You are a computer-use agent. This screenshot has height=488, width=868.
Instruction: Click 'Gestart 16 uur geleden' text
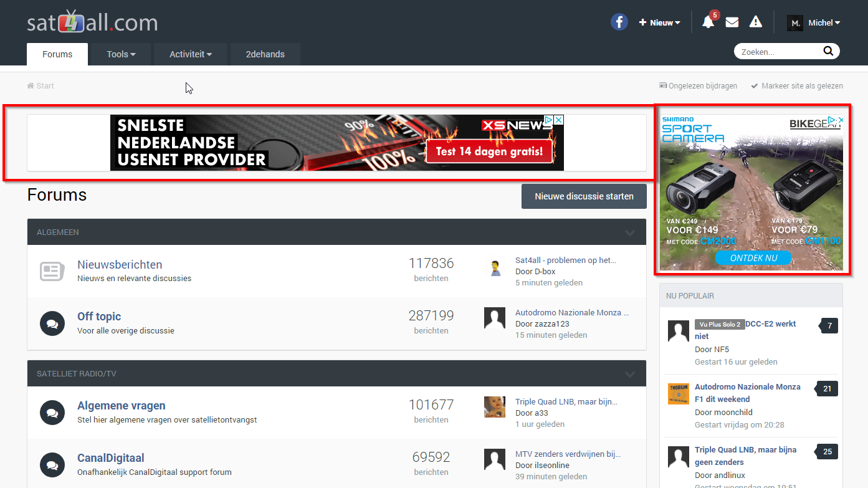pos(736,362)
